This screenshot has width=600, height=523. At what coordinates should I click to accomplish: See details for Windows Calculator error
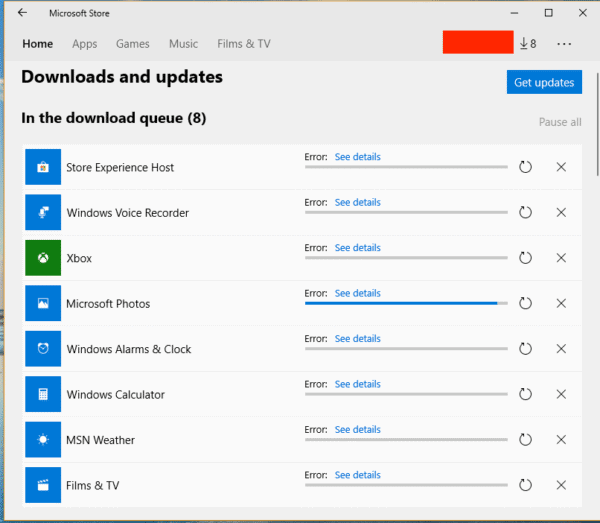(357, 384)
